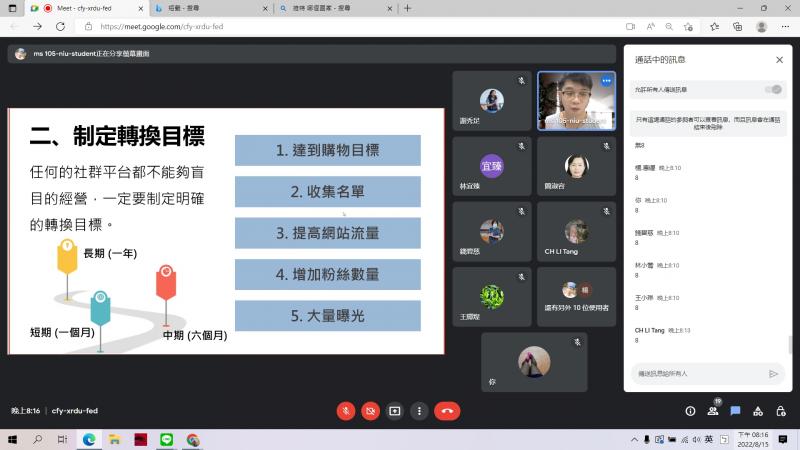Open taskbar clock showing 08:16
800x450 pixels.
coord(753,439)
